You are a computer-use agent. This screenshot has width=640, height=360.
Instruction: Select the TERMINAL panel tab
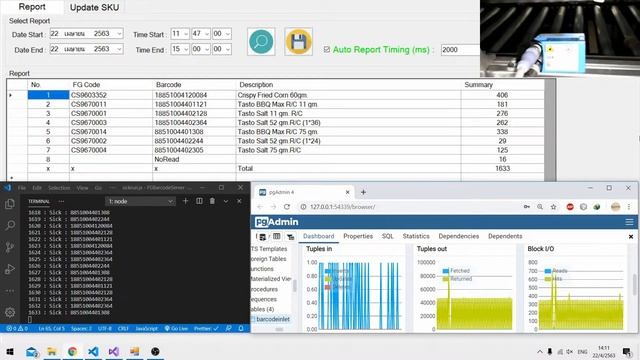click(39, 201)
